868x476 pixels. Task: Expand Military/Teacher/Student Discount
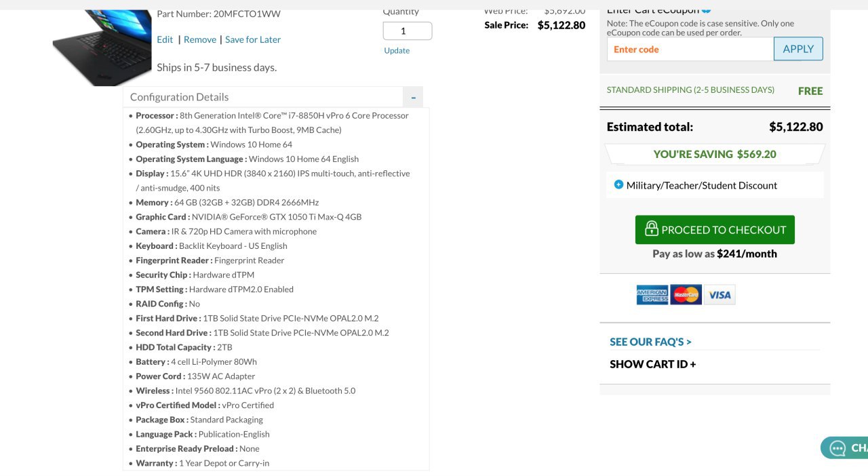(x=702, y=185)
